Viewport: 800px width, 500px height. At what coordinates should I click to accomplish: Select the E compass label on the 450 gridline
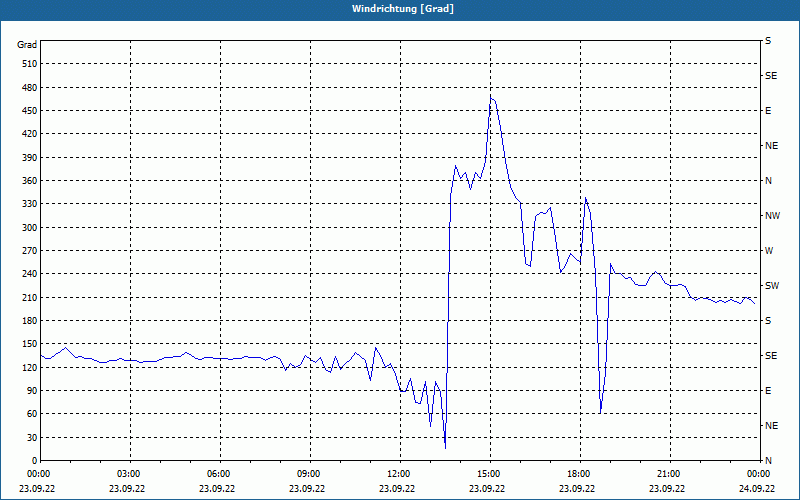[x=768, y=111]
